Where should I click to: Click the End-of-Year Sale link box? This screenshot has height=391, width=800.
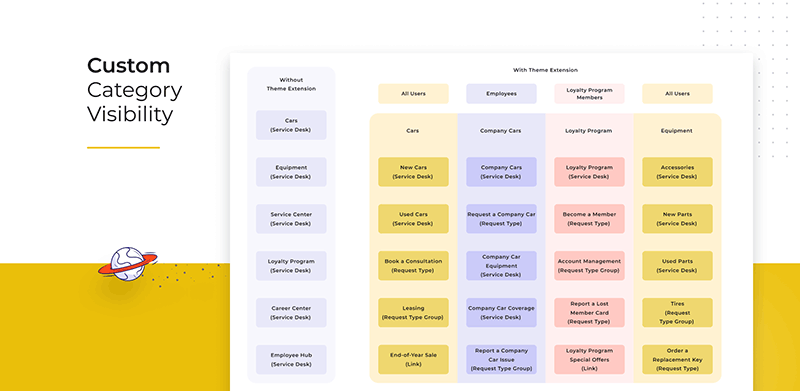click(413, 360)
